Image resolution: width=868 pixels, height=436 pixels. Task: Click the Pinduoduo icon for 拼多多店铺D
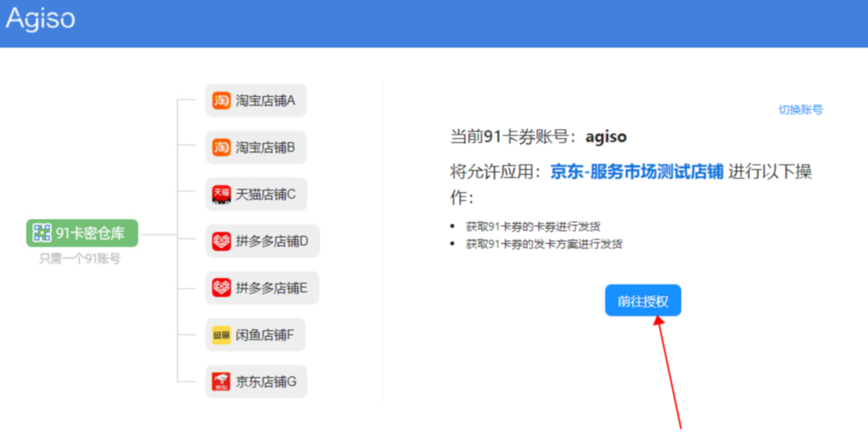[222, 241]
